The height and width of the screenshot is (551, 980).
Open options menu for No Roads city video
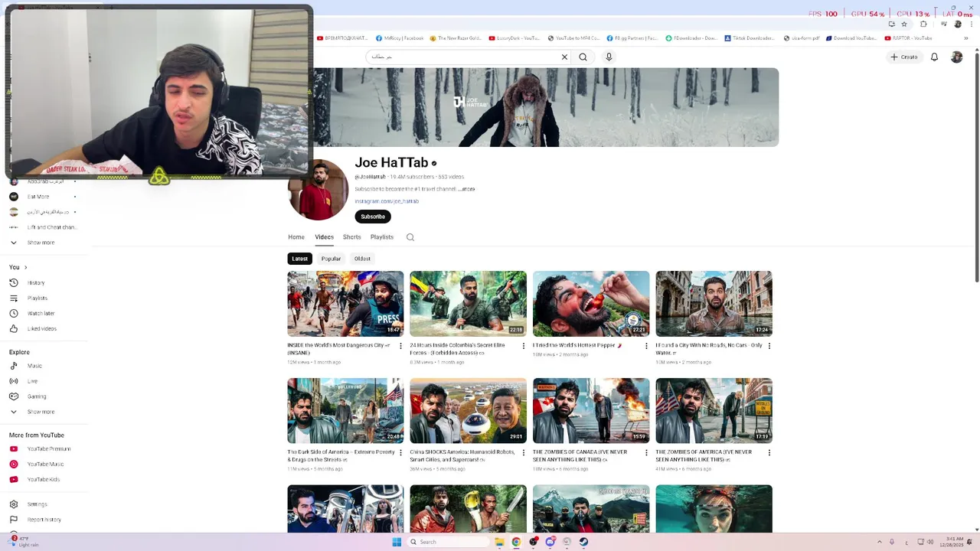click(x=769, y=346)
